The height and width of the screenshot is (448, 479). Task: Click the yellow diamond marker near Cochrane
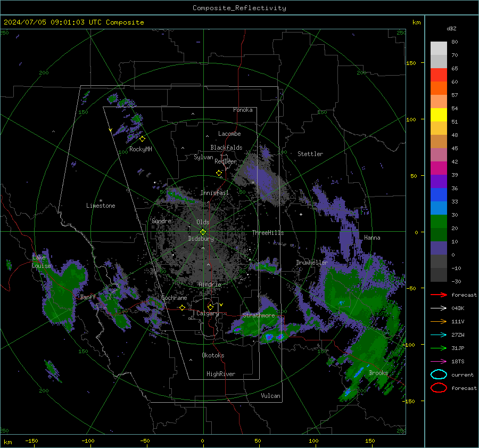tap(183, 307)
